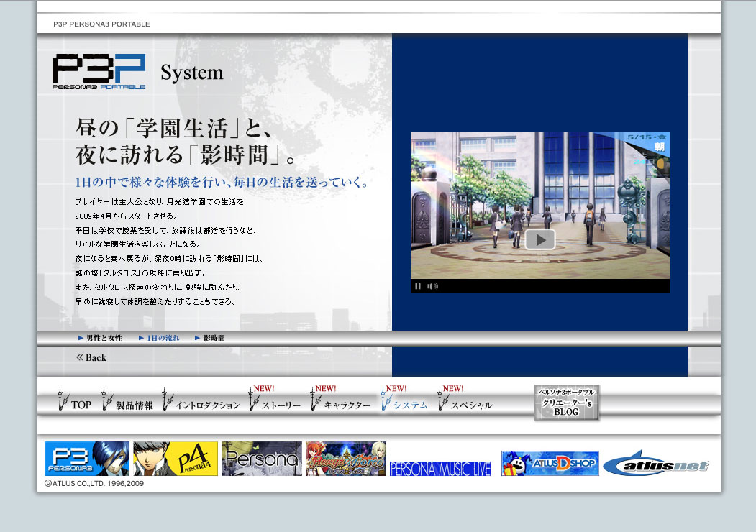Click the headline 昼の「学園生活」と、
The width and height of the screenshot is (756, 532).
174,128
